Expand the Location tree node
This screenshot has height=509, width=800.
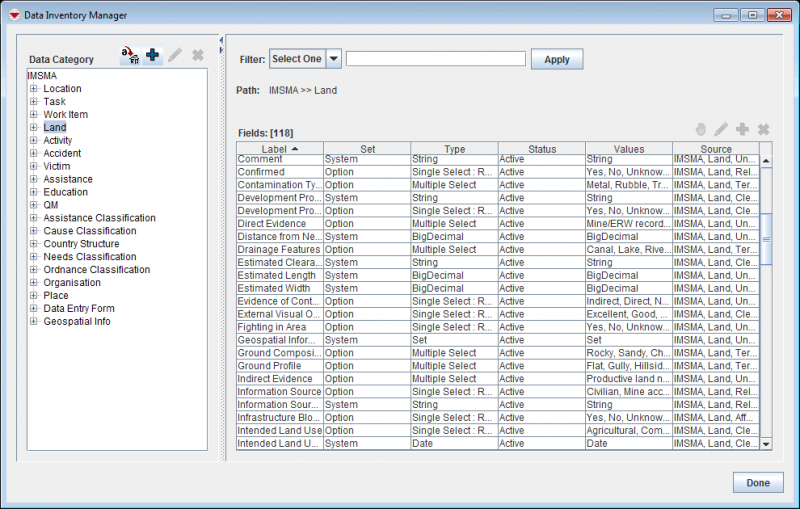tap(33, 89)
